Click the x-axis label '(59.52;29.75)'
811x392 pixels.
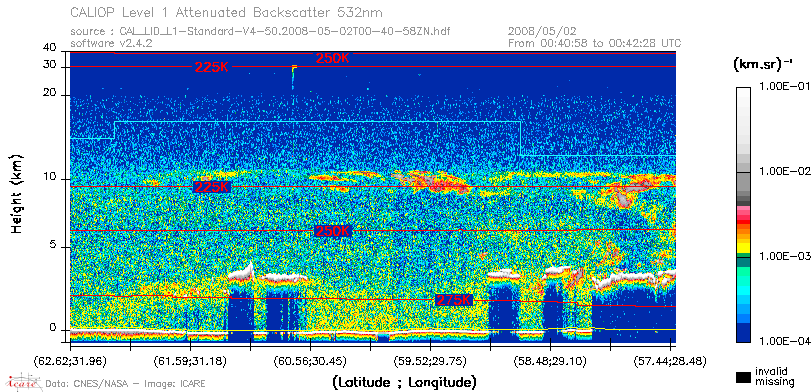coord(431,360)
